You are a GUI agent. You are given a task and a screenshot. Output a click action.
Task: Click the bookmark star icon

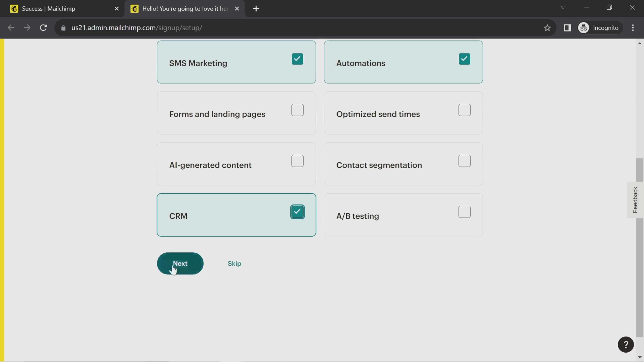548,27
